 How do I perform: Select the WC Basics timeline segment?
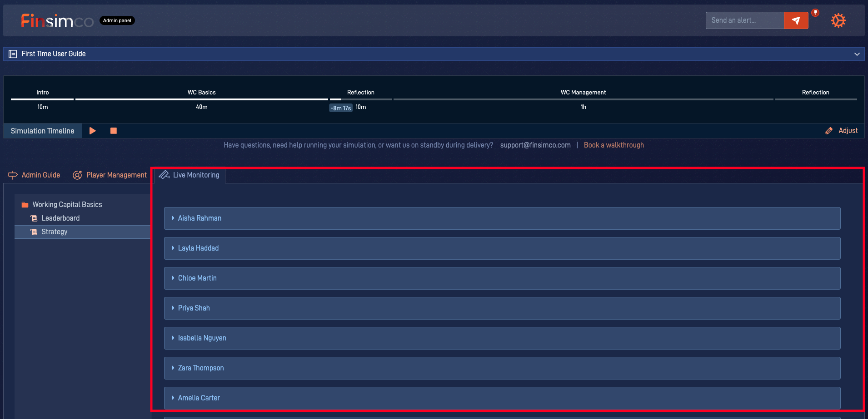coord(202,99)
